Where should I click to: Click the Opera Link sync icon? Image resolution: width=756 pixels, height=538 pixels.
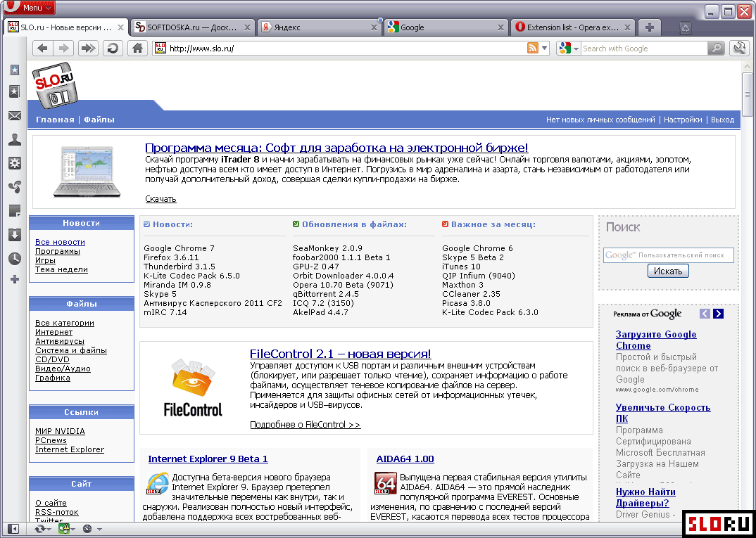point(40,529)
